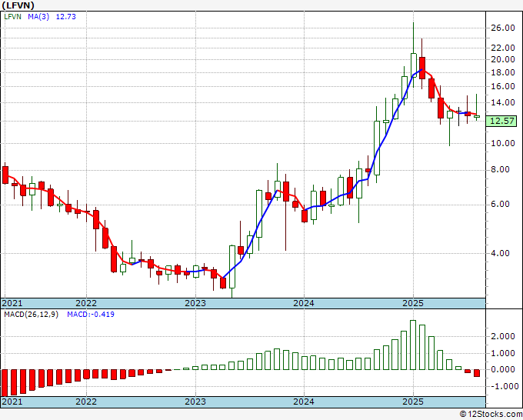The height and width of the screenshot is (420, 523).
Task: Click the (LFVN) ticker title
Action: 18,5
